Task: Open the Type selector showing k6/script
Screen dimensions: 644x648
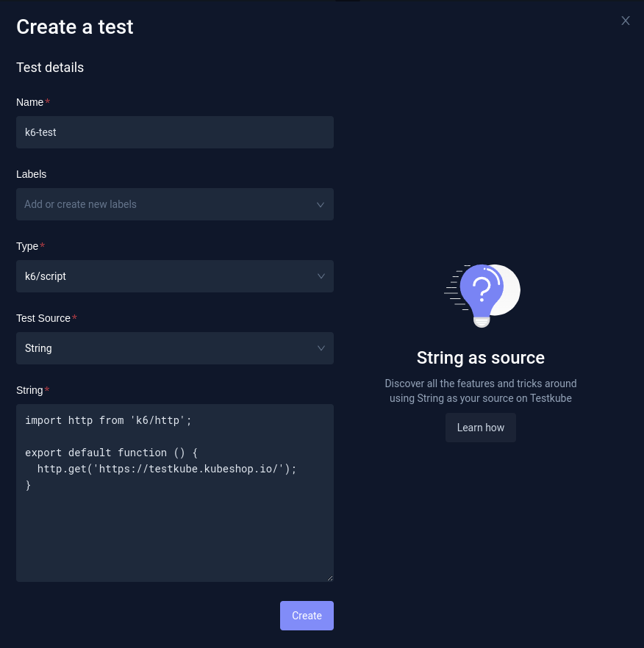Action: (175, 276)
